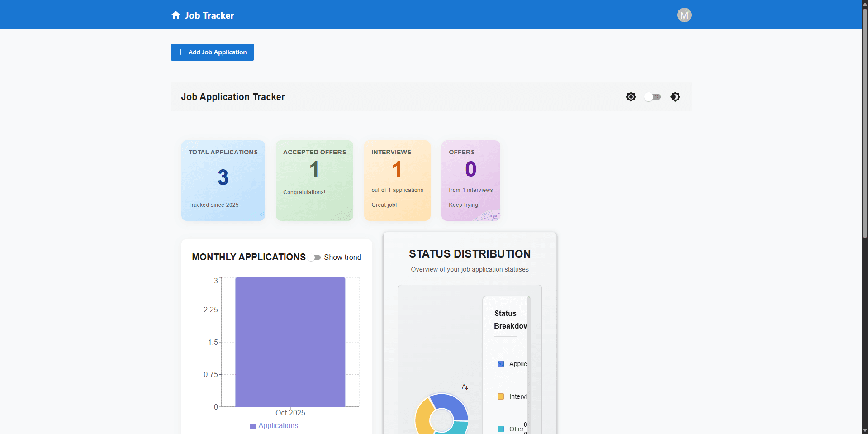Viewport: 868px width, 434px height.
Task: Select the Total Applications stat card
Action: 223,180
